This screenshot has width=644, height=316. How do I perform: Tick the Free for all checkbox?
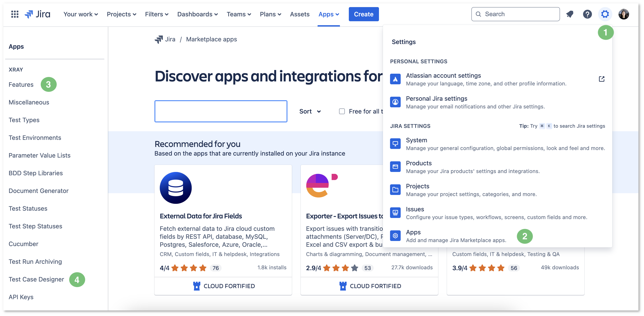[342, 111]
